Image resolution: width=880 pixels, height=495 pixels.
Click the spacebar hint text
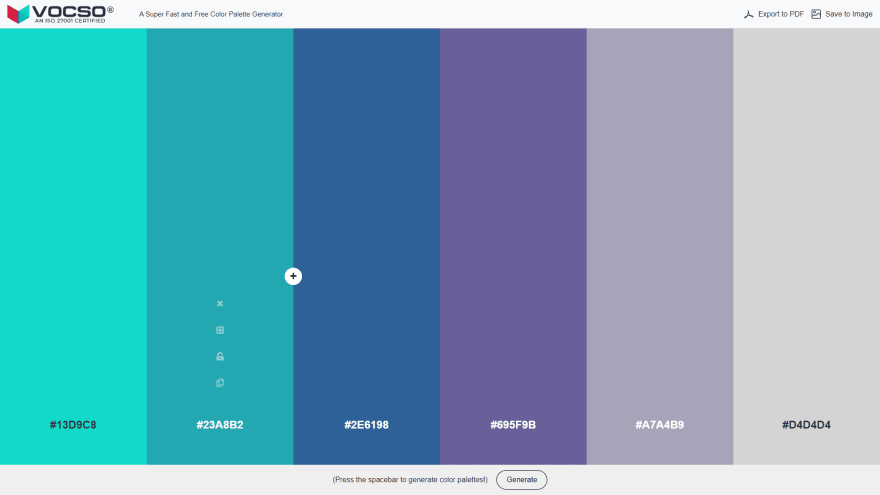pyautogui.click(x=410, y=480)
